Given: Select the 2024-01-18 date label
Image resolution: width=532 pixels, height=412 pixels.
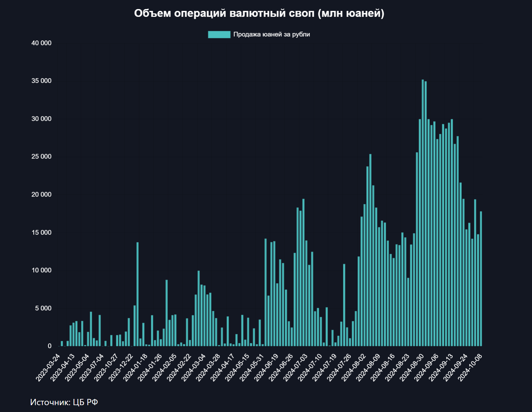Looking at the screenshot, I should tap(135, 367).
